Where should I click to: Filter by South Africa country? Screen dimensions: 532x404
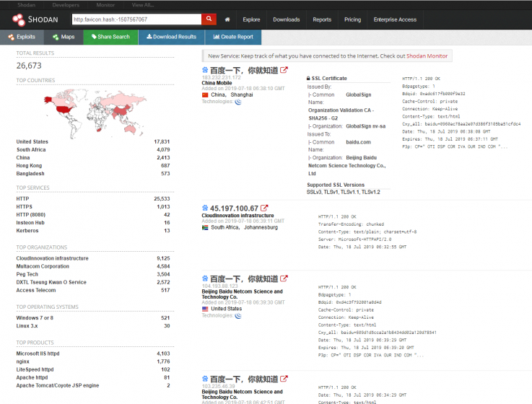pos(31,149)
